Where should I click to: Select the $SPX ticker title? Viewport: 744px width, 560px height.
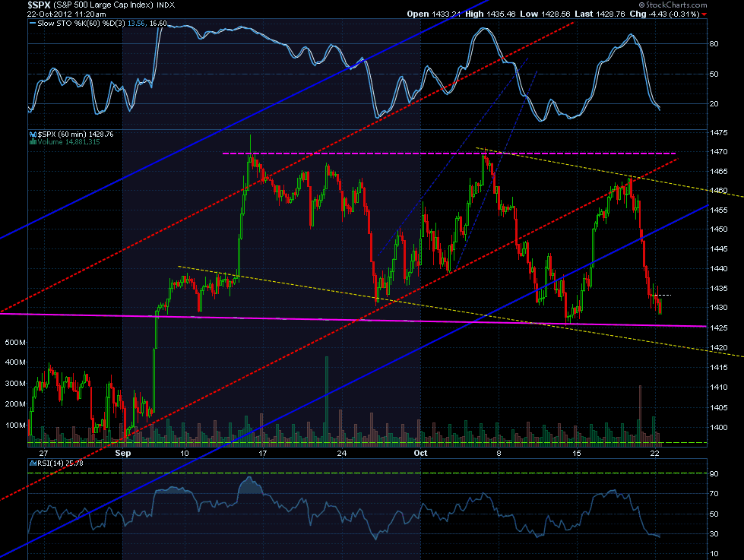39,5
